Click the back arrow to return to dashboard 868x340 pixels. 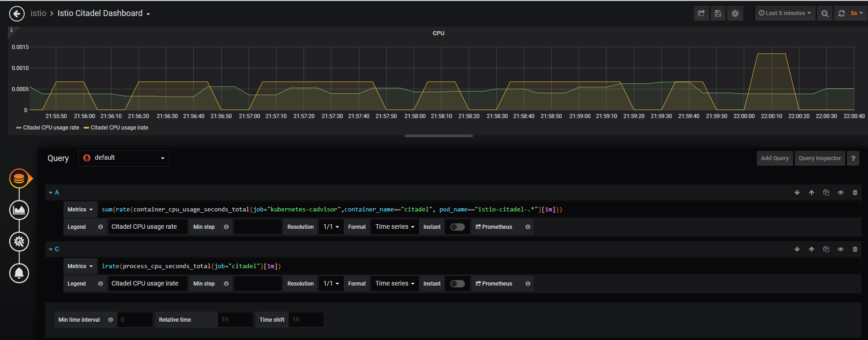coord(17,14)
